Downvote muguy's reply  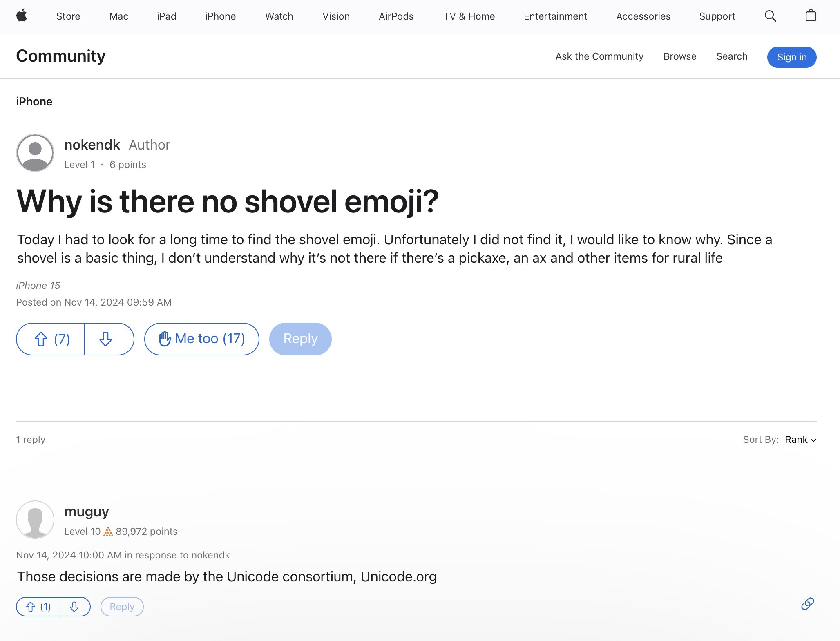click(x=74, y=607)
